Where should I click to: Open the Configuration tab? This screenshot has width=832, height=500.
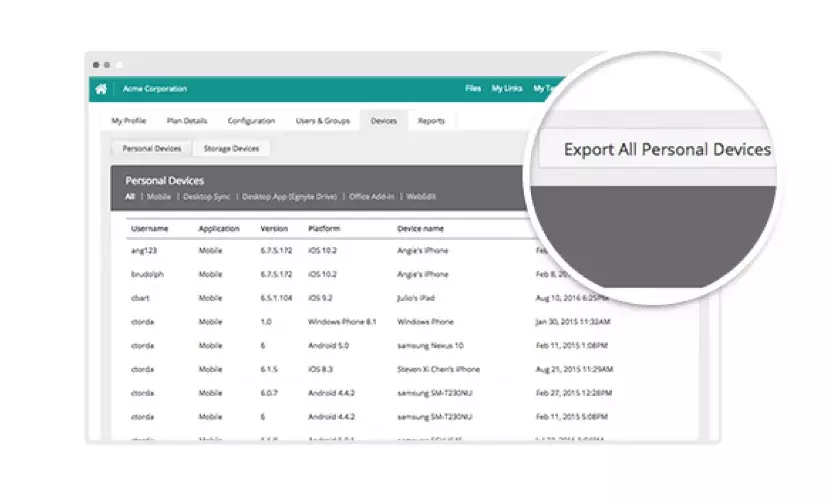[x=251, y=120]
